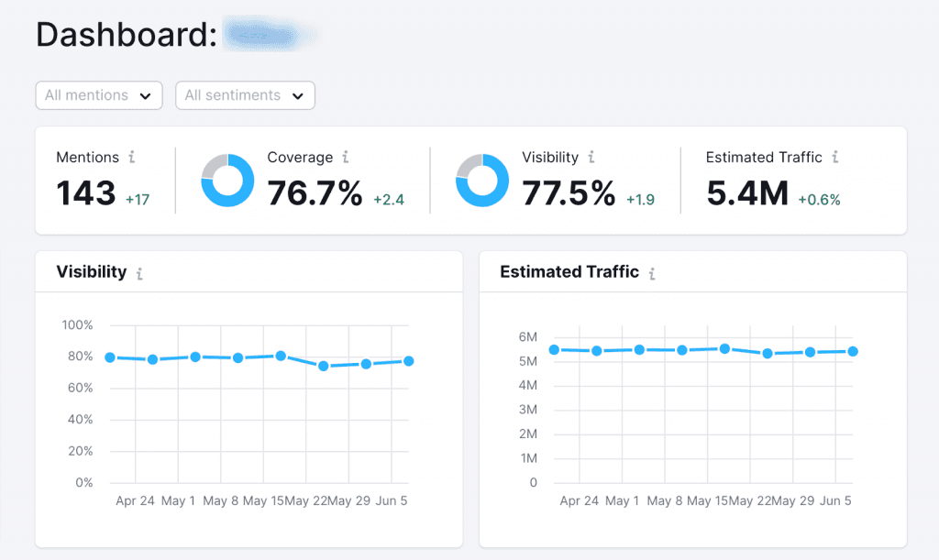Click the 5.4M Estimated Traffic value

pos(747,193)
